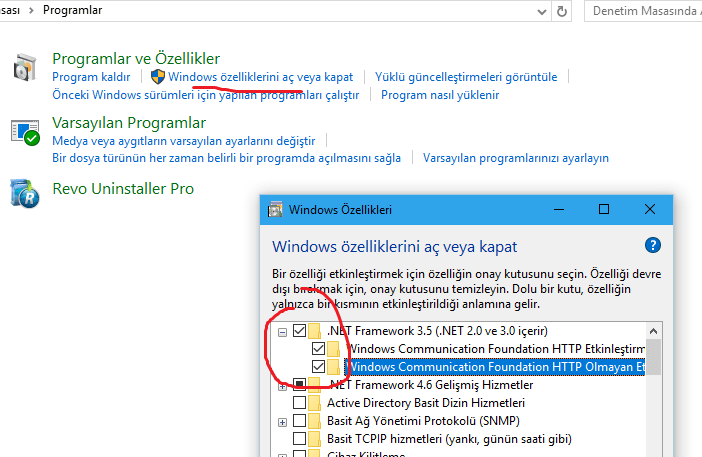Select Active Directory Basit Dizin Hizmetleri row
This screenshot has width=702, height=457.
425,403
